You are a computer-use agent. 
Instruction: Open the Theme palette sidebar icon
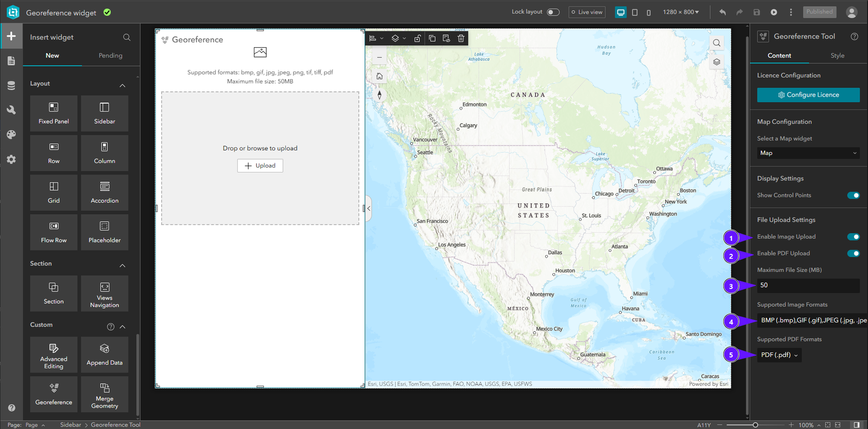(11, 135)
